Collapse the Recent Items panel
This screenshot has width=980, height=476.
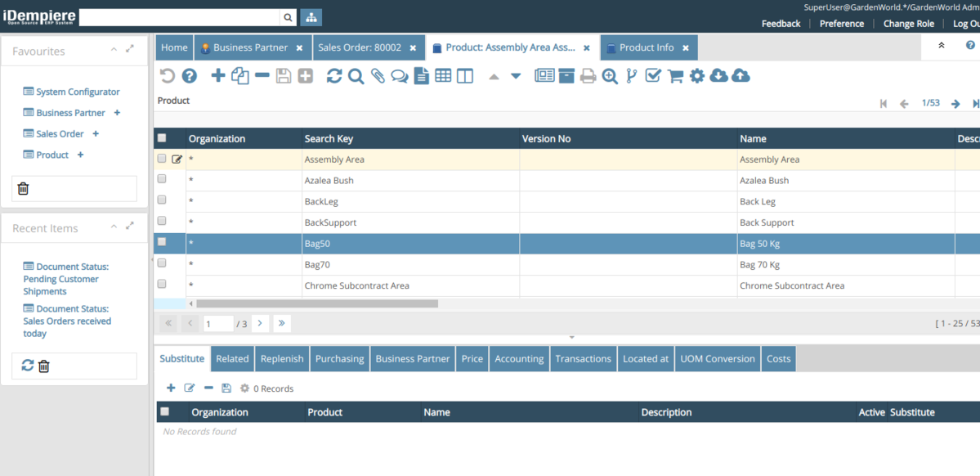pos(114,227)
